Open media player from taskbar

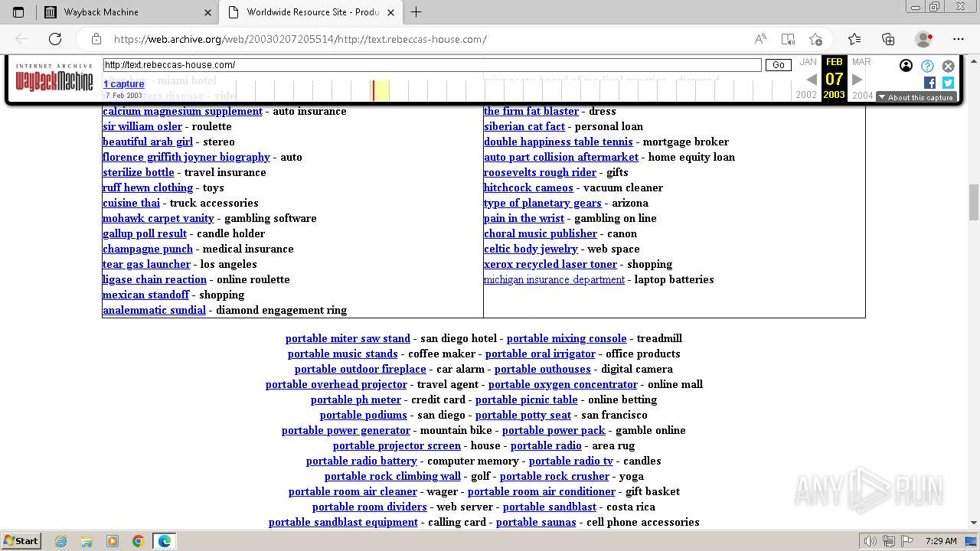pos(113,541)
